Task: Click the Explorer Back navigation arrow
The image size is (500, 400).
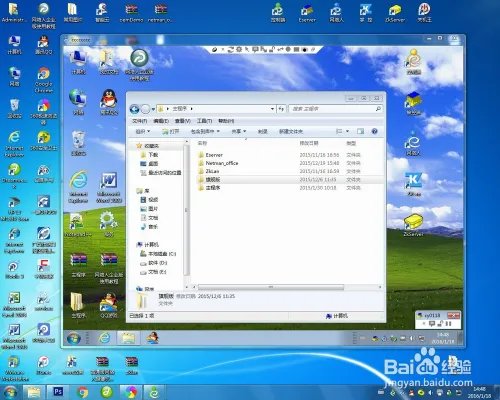Action: [134, 109]
